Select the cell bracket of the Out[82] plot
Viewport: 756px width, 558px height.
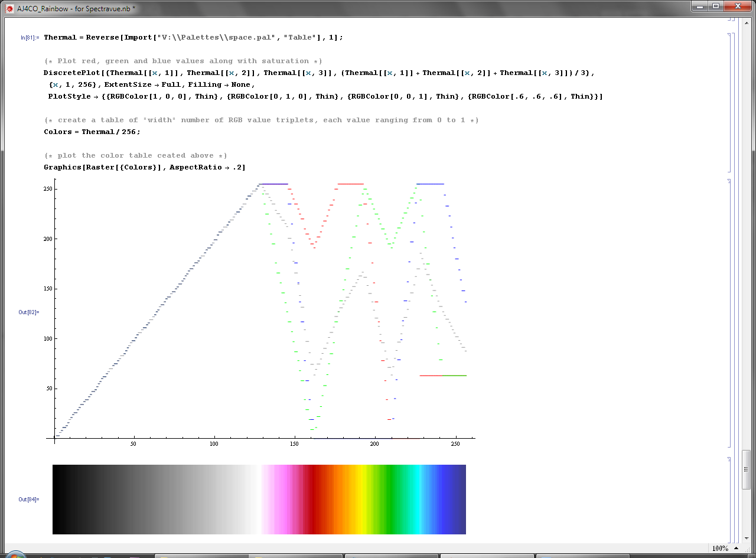point(730,313)
